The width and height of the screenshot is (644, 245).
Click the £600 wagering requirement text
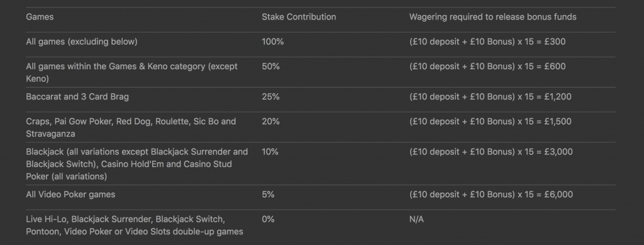(487, 66)
